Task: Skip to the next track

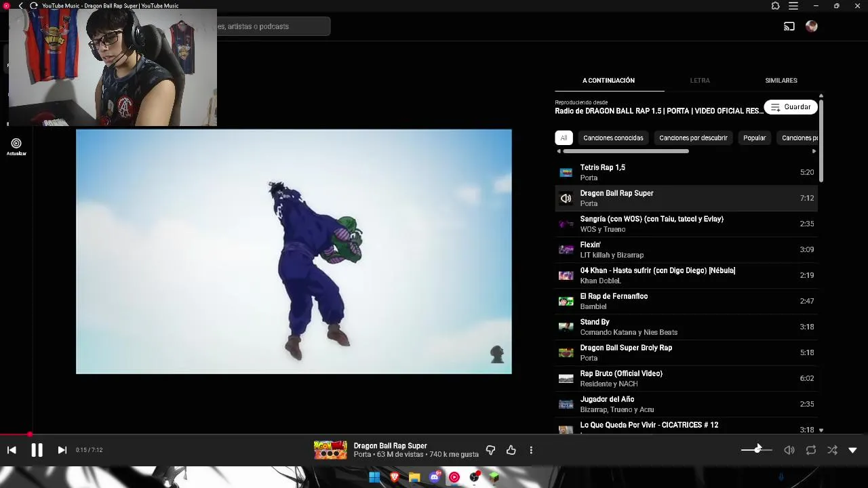Action: click(x=62, y=450)
